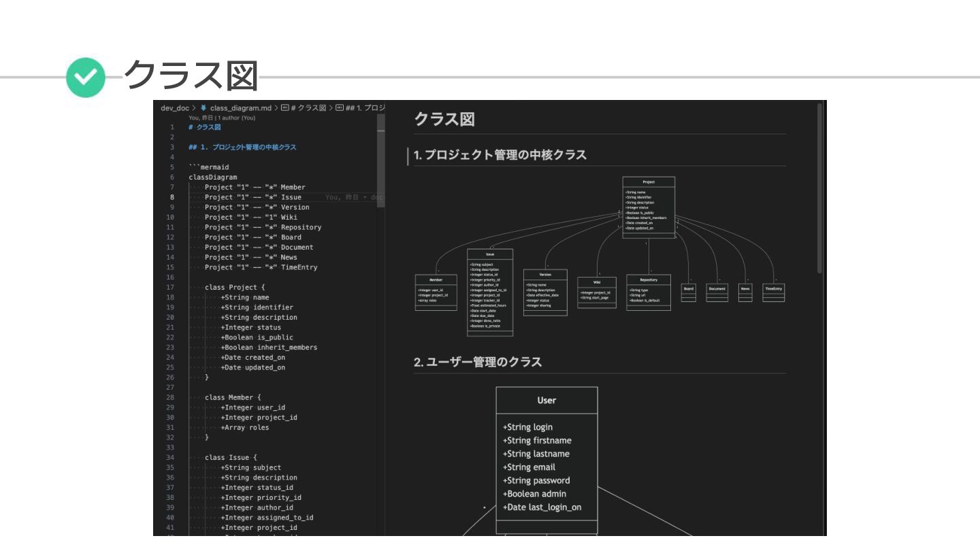The image size is (980, 551).
Task: Select the '## 1. プロジ' breadcrumb segment
Action: coord(365,107)
